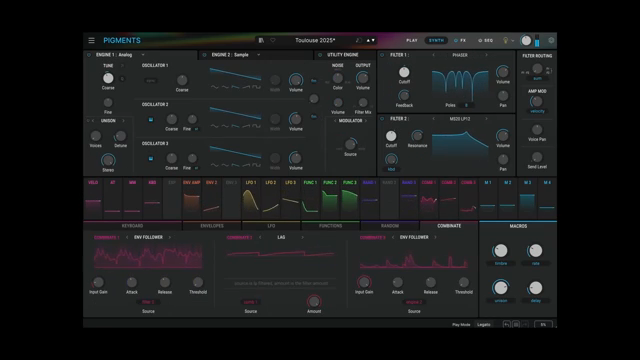
Task: Click the sound design tips lightbulb icon
Action: (x=505, y=40)
